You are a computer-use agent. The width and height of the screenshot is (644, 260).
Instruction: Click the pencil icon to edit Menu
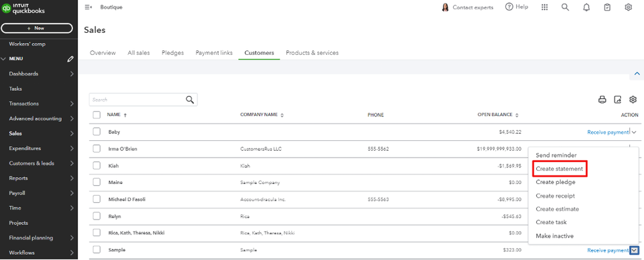70,59
